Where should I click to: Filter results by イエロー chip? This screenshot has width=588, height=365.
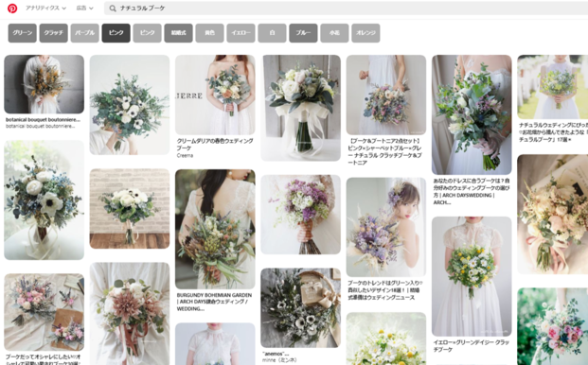coord(241,33)
